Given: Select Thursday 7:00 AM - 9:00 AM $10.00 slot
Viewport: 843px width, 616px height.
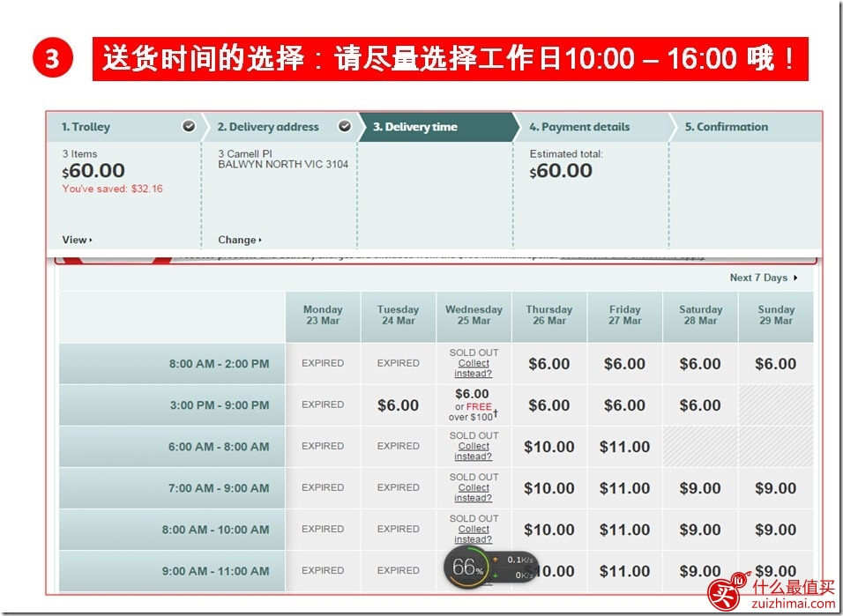Looking at the screenshot, I should 548,488.
